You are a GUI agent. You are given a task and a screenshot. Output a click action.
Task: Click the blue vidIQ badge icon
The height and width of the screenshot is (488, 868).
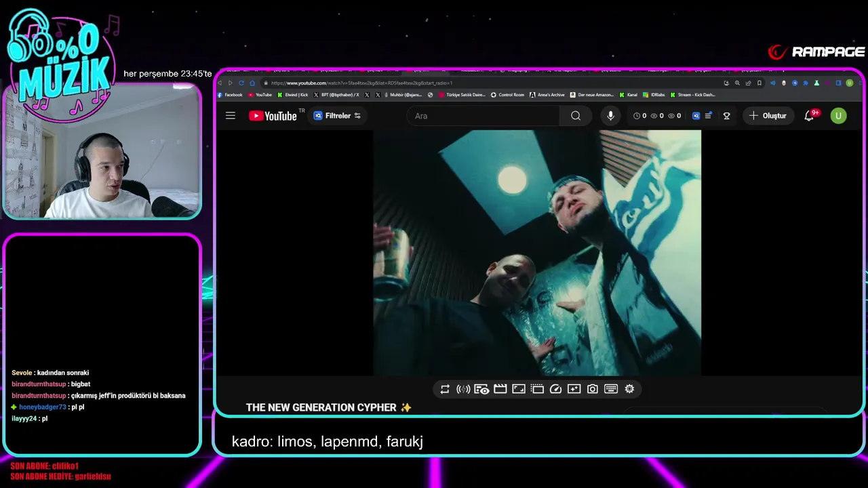pyautogui.click(x=696, y=116)
